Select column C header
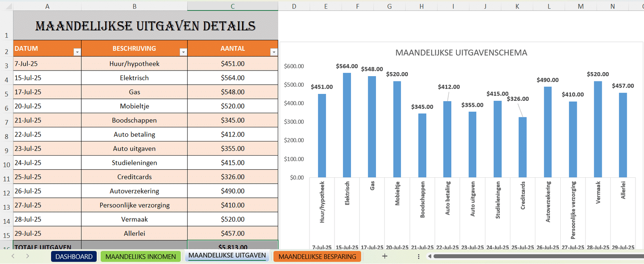 click(233, 6)
